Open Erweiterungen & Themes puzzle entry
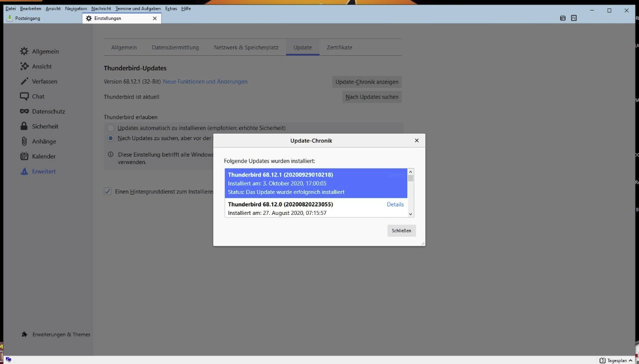Image resolution: width=639 pixels, height=364 pixels. (x=56, y=335)
